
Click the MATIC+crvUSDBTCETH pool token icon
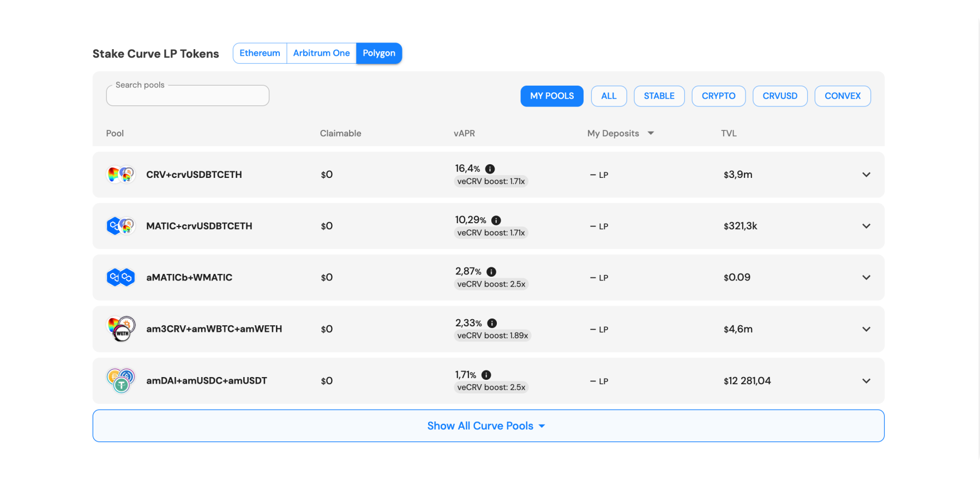tap(121, 226)
